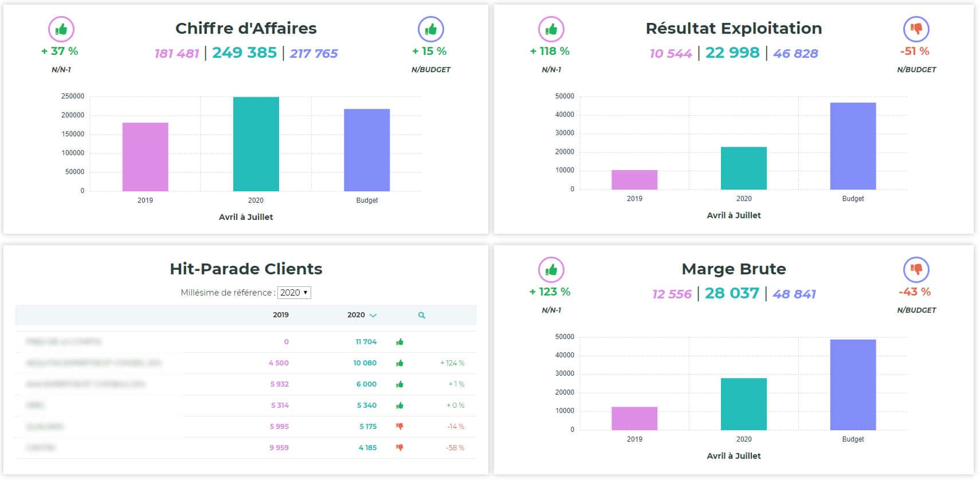This screenshot has height=480, width=980.
Task: Click the 249 385 value under Chiffre d'Affaires
Action: click(244, 53)
